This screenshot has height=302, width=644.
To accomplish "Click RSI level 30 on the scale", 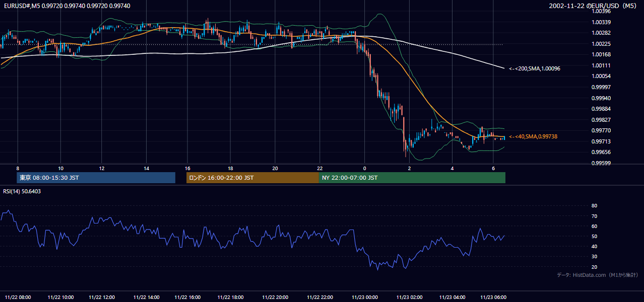I will point(594,257).
